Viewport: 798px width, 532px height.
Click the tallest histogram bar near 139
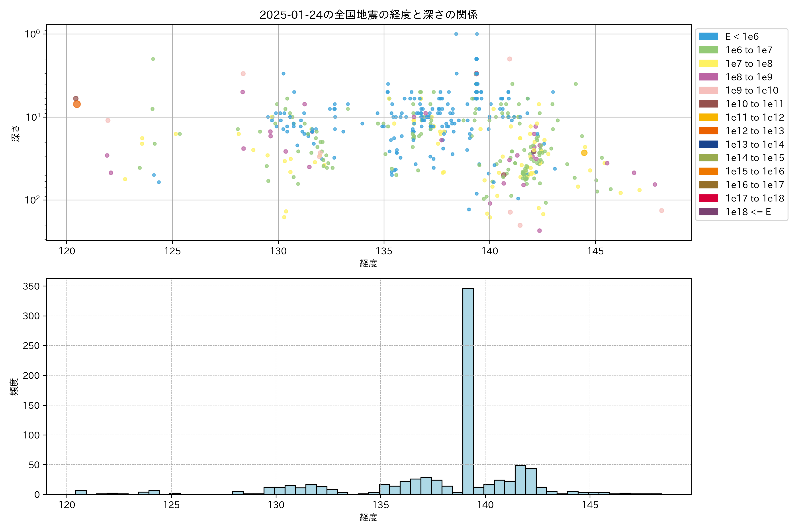click(468, 390)
